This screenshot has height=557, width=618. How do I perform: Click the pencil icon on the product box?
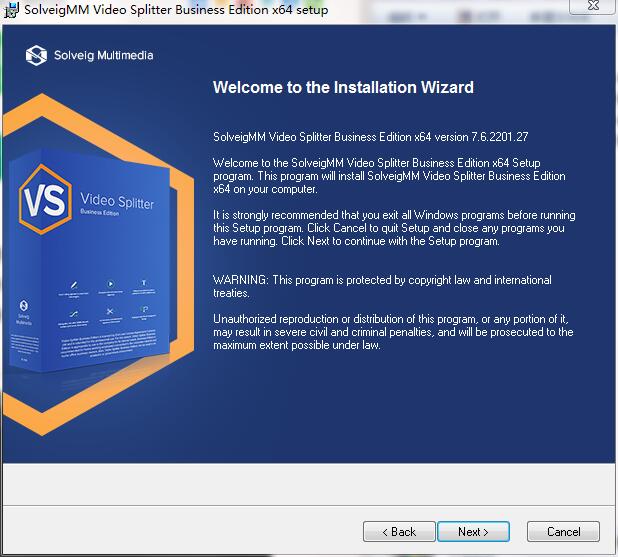[74, 285]
